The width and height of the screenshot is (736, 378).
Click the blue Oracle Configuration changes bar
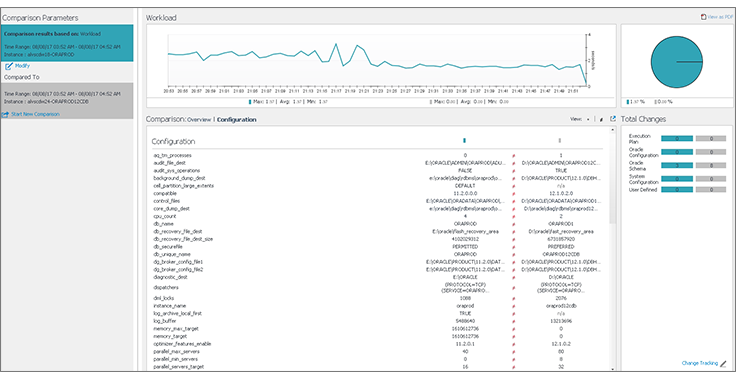pyautogui.click(x=677, y=152)
